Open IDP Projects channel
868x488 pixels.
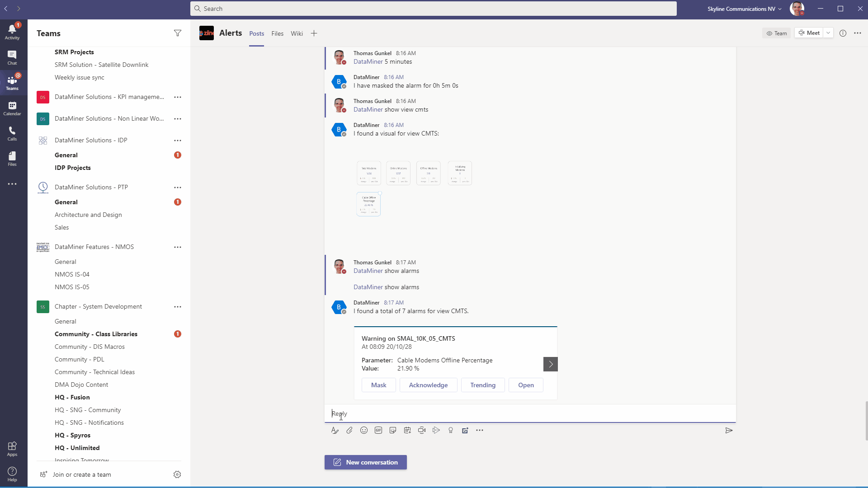[x=72, y=168]
